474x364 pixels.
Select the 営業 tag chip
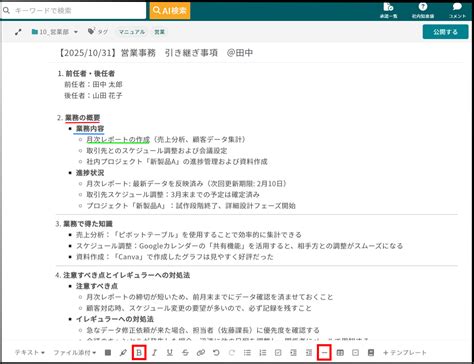point(159,32)
